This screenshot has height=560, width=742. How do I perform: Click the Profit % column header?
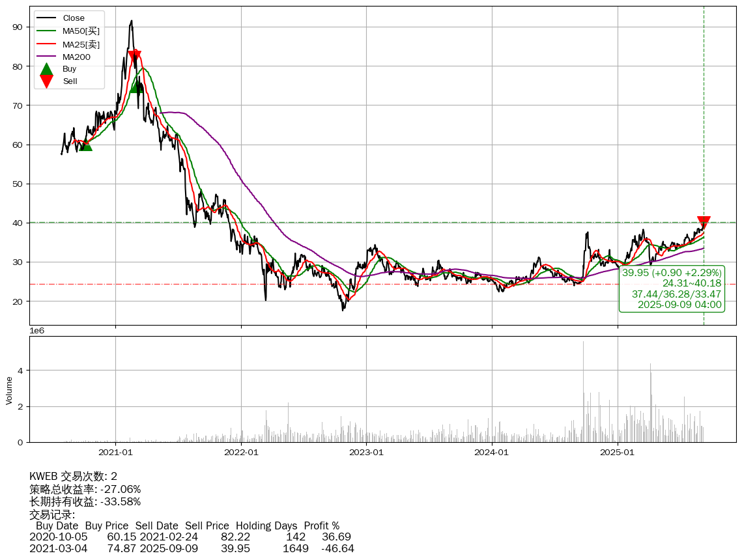click(x=322, y=526)
